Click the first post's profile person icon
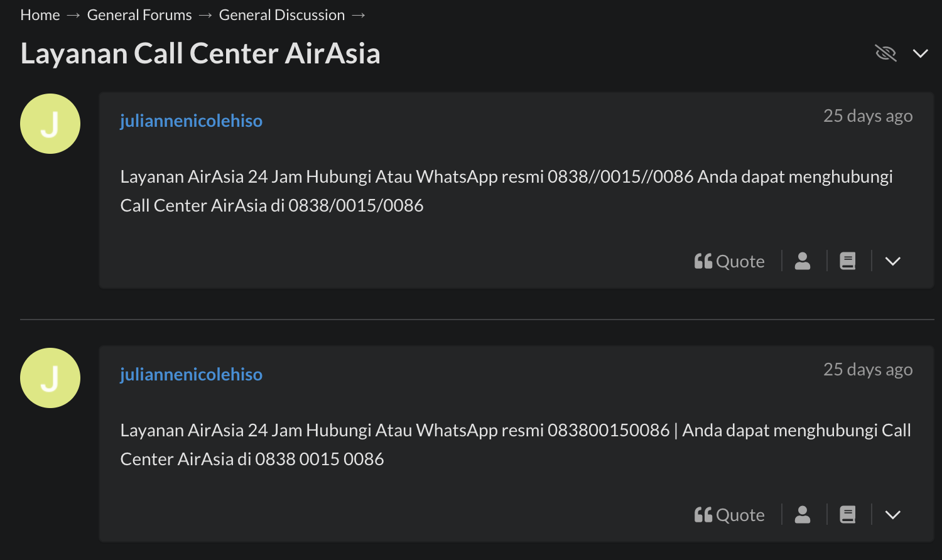The width and height of the screenshot is (942, 560). coord(803,261)
